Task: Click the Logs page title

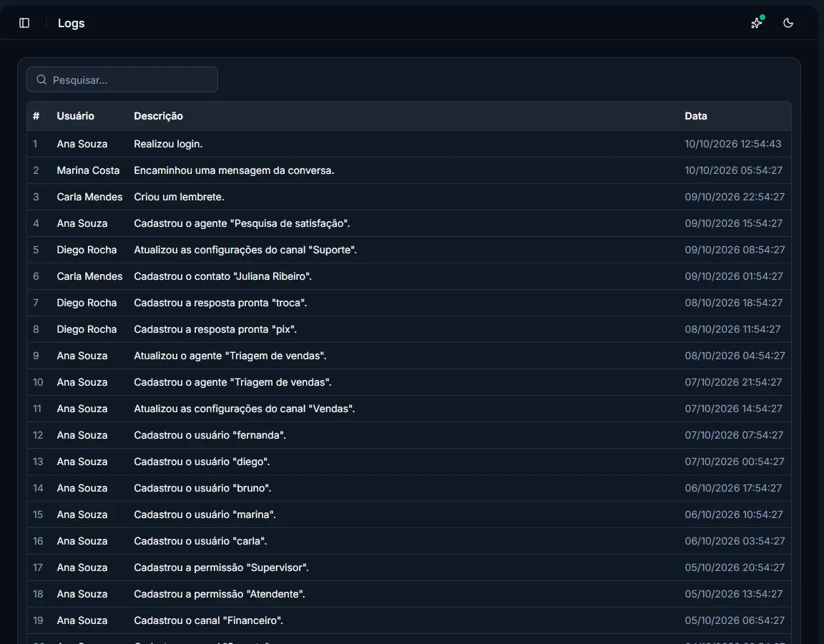Action: pos(71,23)
